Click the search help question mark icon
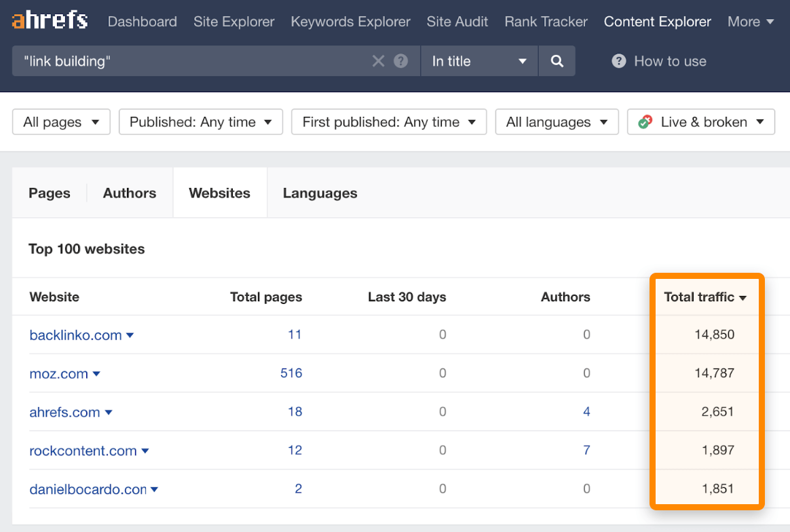Image resolution: width=790 pixels, height=532 pixels. (x=401, y=61)
